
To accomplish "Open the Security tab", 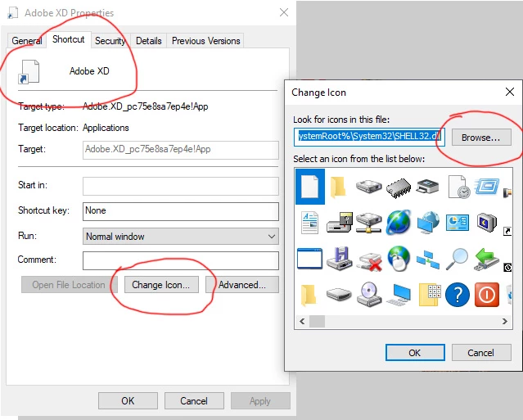I will (x=110, y=41).
